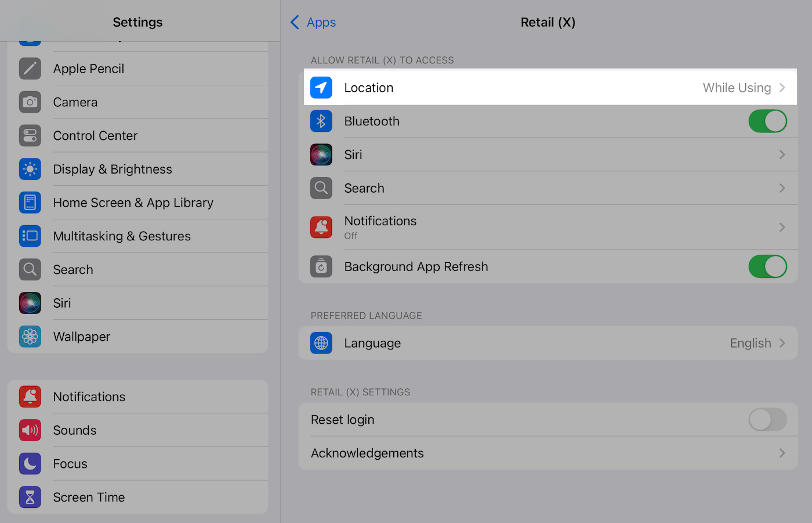Screen dimensions: 812x523
Task: Enable the Reset login switch
Action: (767, 420)
